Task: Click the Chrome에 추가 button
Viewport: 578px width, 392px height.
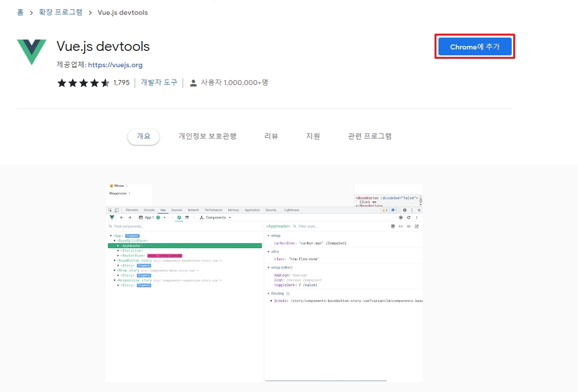Action: pyautogui.click(x=475, y=47)
